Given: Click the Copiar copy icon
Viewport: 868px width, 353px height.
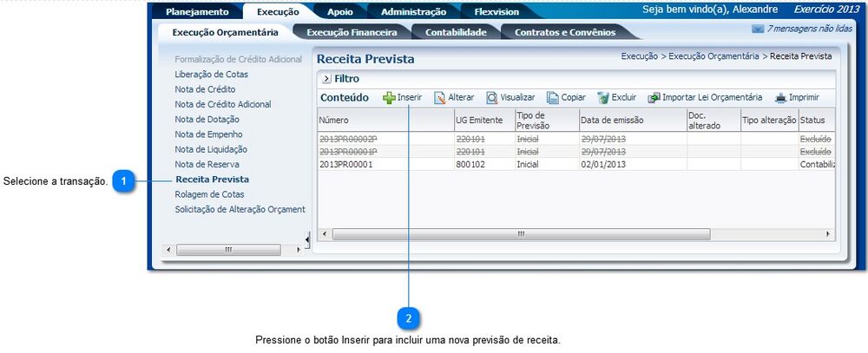Looking at the screenshot, I should point(553,98).
